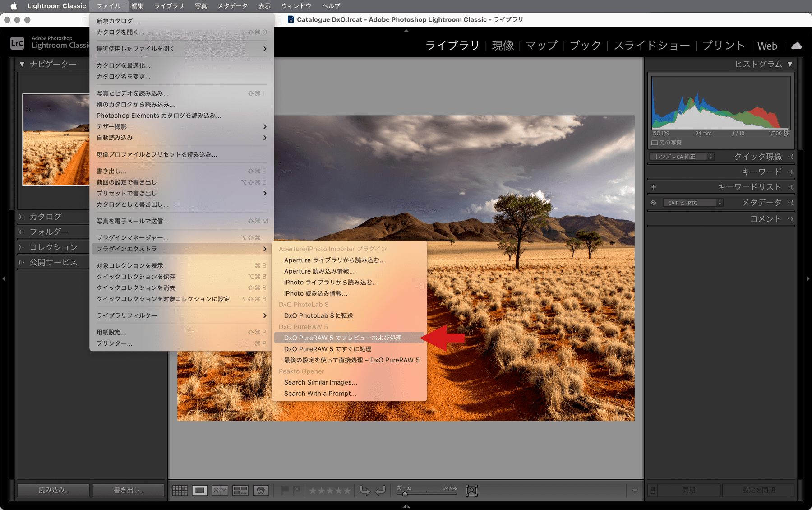
Task: Open the 書き出し... menu entry in File menu
Action: pos(182,171)
